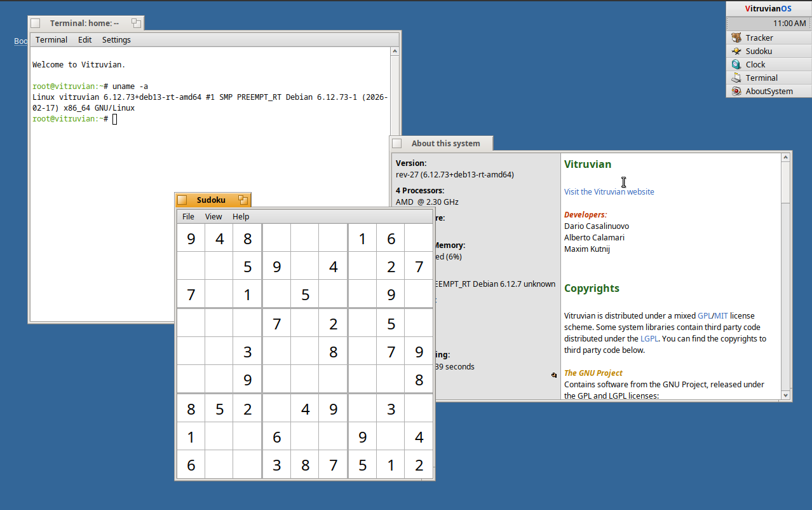Select the empty center cell of the Sudoku grid
This screenshot has width=812, height=510.
[305, 352]
